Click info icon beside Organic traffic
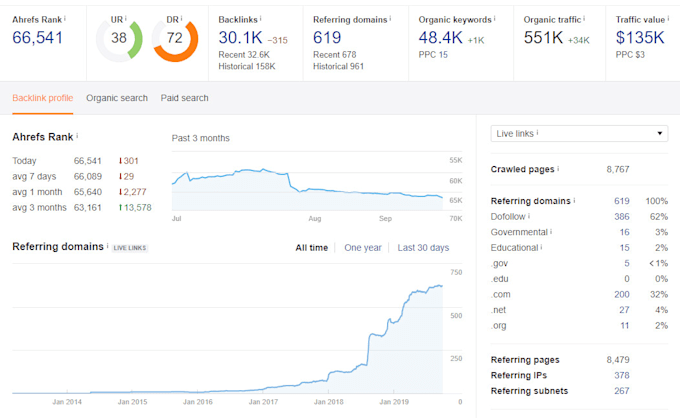This screenshot has width=680, height=418. (584, 18)
